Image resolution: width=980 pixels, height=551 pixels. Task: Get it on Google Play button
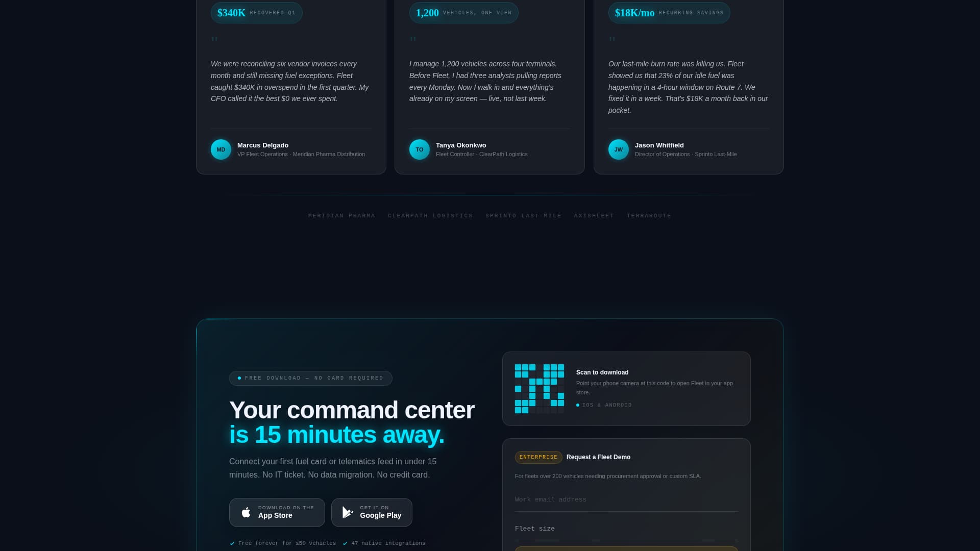point(372,512)
